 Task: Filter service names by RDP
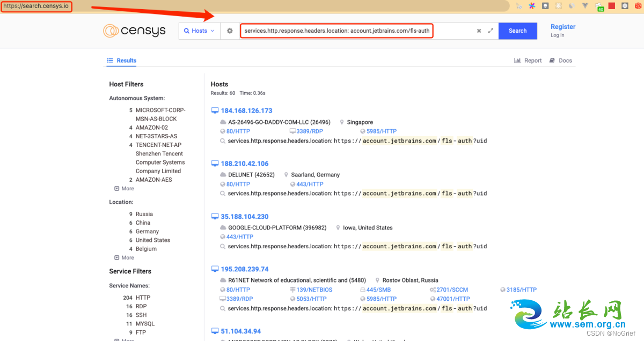(x=141, y=306)
